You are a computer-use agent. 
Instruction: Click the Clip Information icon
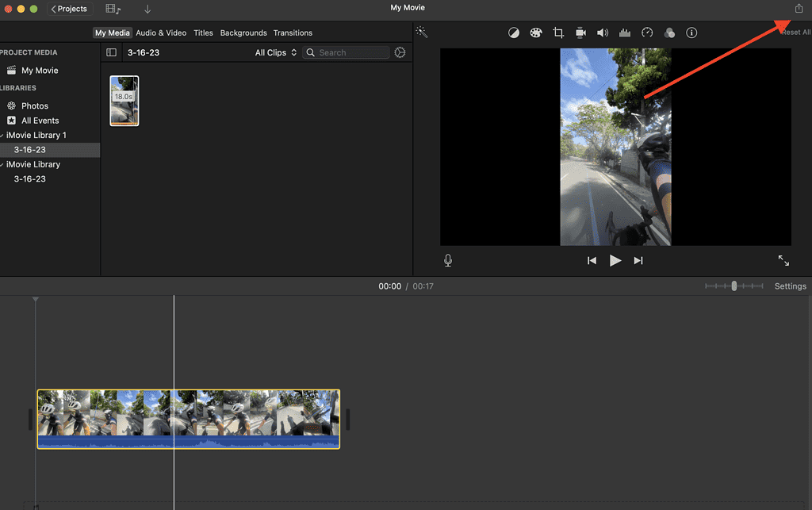tap(691, 33)
